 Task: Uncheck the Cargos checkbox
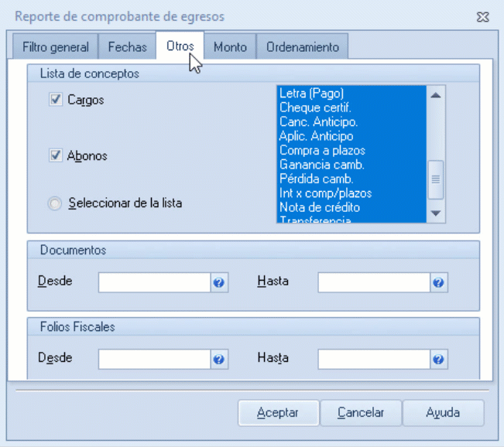[x=56, y=100]
